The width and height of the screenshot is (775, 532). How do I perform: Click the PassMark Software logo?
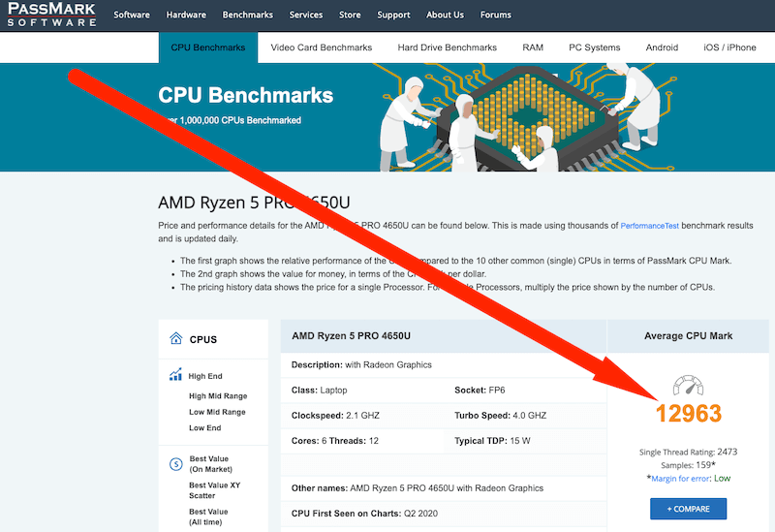coord(52,15)
